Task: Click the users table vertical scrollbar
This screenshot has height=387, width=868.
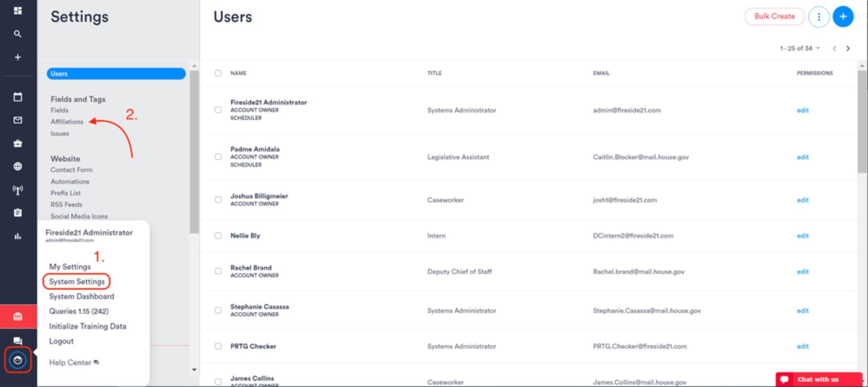Action: [862, 122]
